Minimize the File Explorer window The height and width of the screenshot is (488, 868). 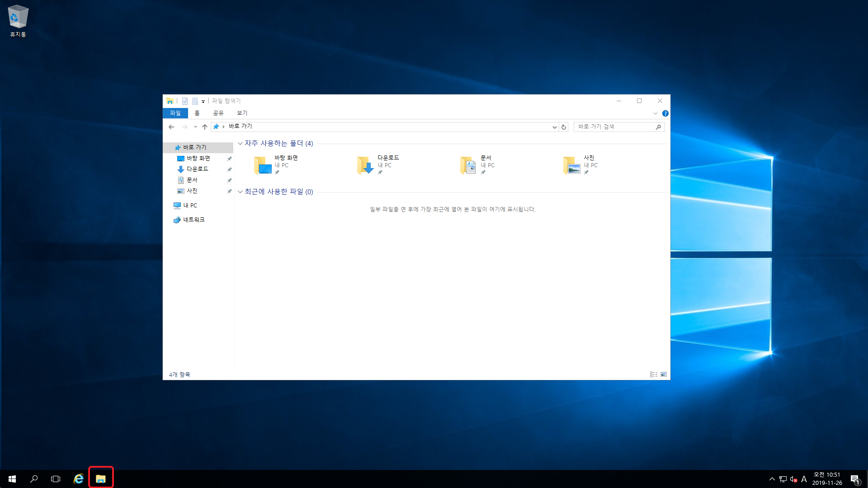pyautogui.click(x=618, y=101)
